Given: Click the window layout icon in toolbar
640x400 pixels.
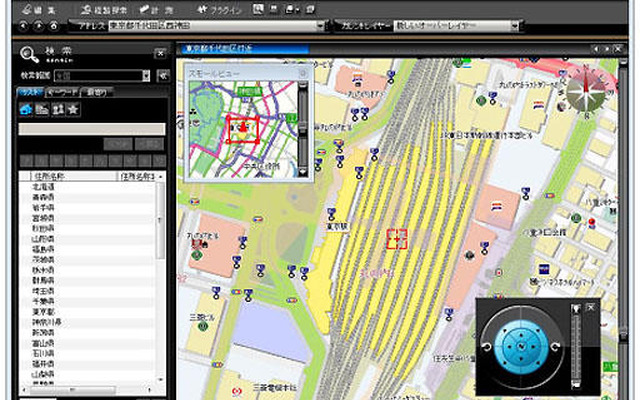Looking at the screenshot, I should [x=310, y=9].
